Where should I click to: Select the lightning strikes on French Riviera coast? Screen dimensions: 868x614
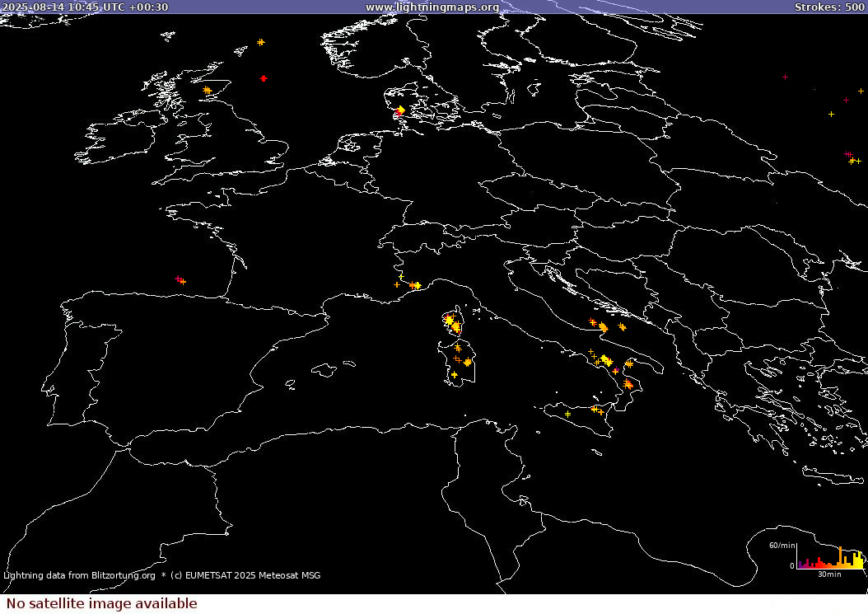pyautogui.click(x=414, y=285)
